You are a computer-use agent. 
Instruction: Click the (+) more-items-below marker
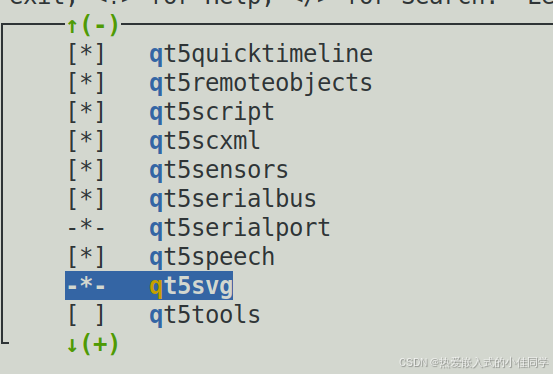pyautogui.click(x=100, y=344)
